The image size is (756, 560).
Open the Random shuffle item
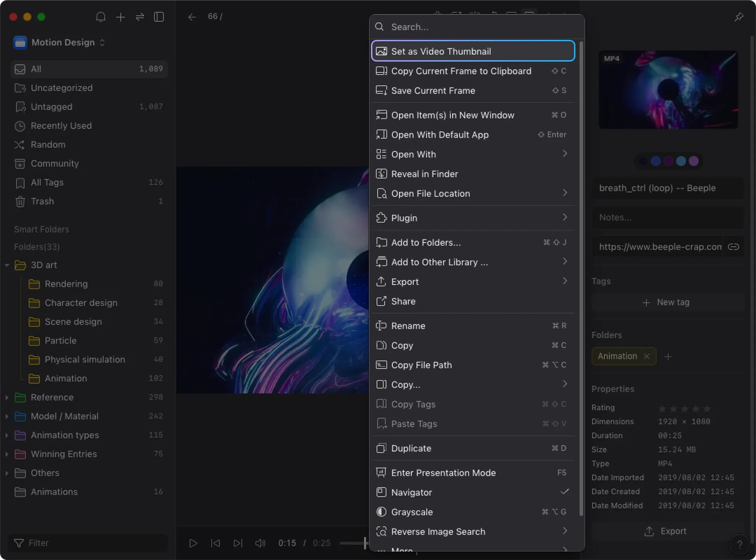coord(89,144)
